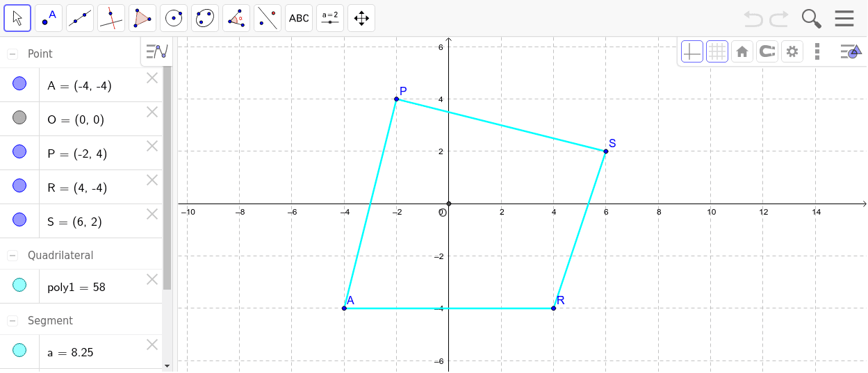868x373 pixels.
Task: Hide point A using its visibility circle
Action: [19, 84]
